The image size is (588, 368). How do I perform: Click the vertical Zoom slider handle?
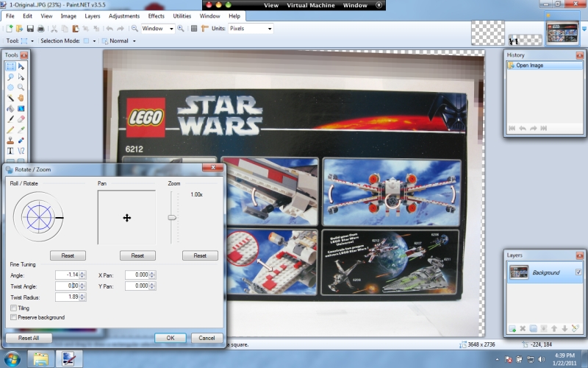[x=172, y=217]
